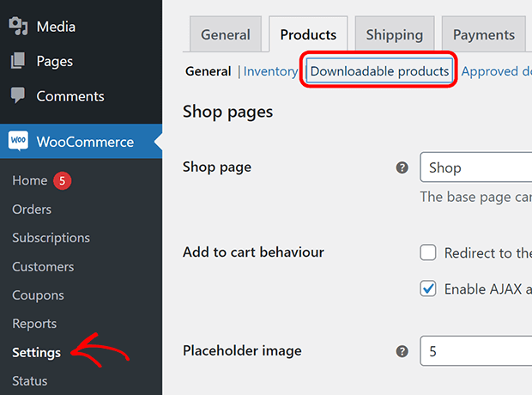This screenshot has width=532, height=395.
Task: Click help icon beside Placeholder image
Action: (402, 351)
